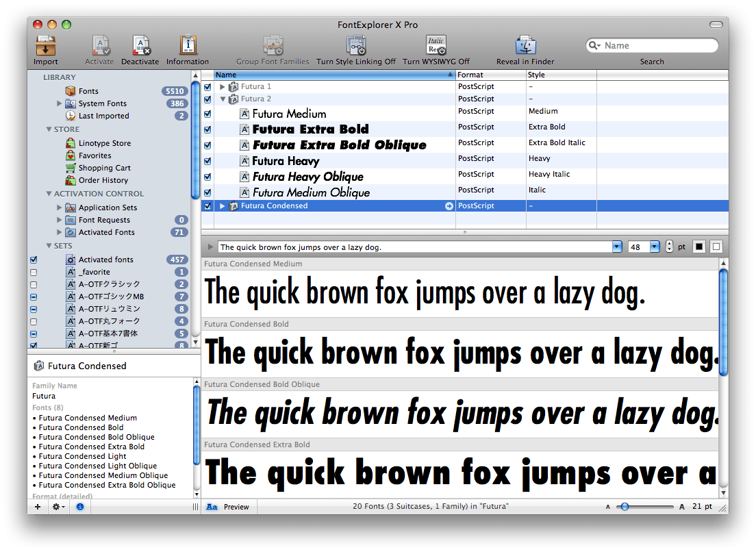
Task: Open the Information toolbar icon
Action: click(x=188, y=46)
